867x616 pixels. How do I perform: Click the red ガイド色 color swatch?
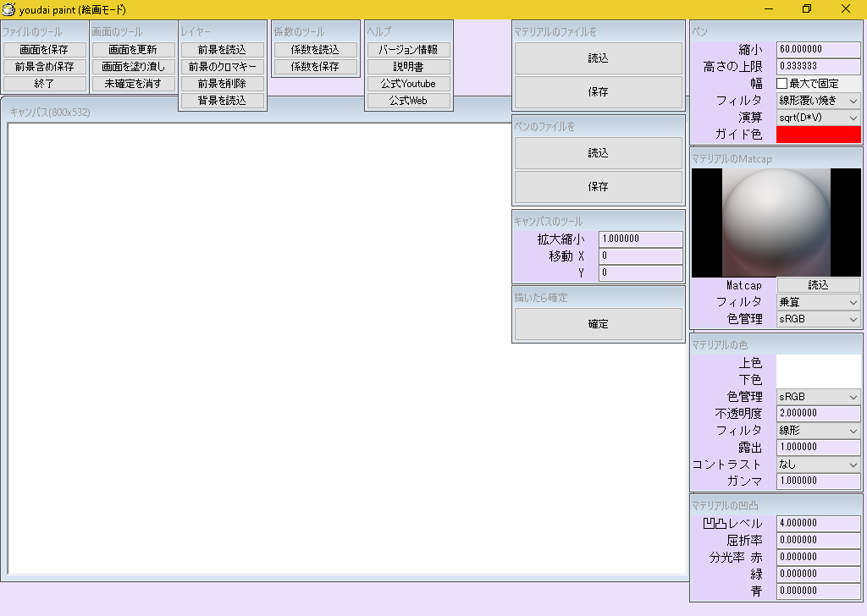click(818, 134)
